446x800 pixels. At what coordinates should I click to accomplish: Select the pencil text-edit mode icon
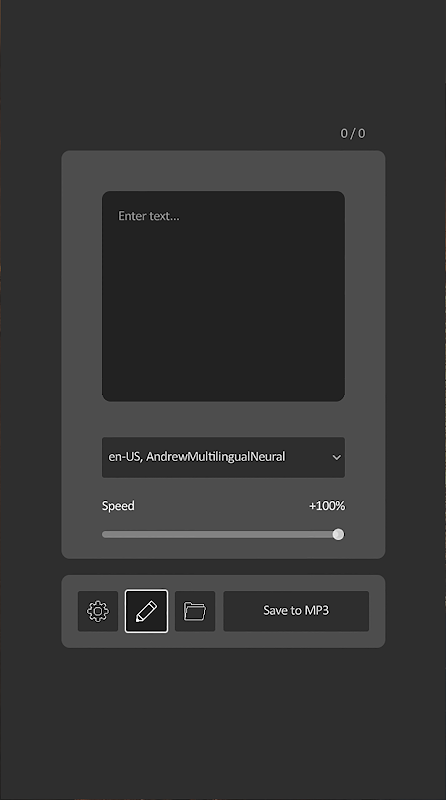pyautogui.click(x=146, y=611)
